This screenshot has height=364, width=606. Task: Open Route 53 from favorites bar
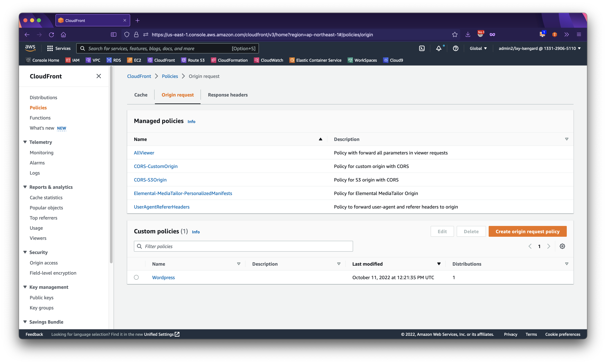[193, 60]
